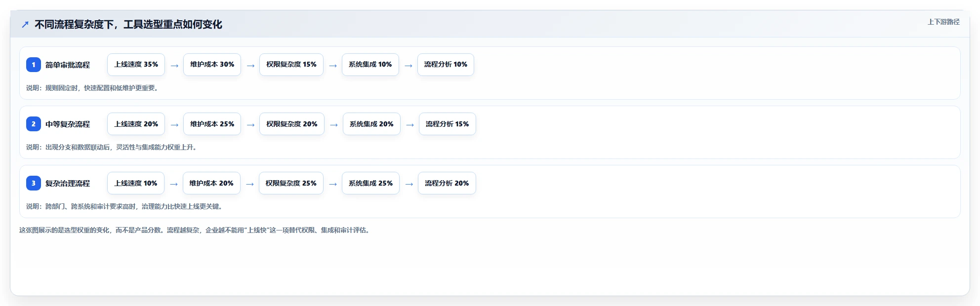Select the number 3 badge for 复杂治理流程
The height and width of the screenshot is (306, 980).
click(x=34, y=183)
